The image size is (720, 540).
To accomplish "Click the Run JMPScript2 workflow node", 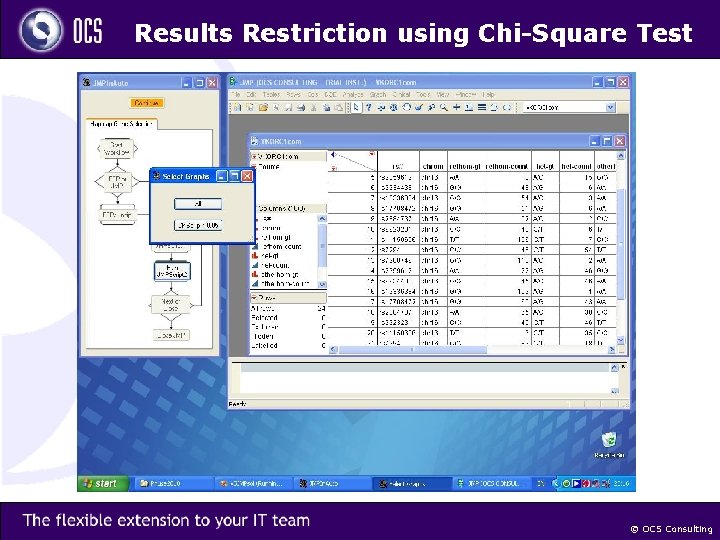I will coord(172,271).
